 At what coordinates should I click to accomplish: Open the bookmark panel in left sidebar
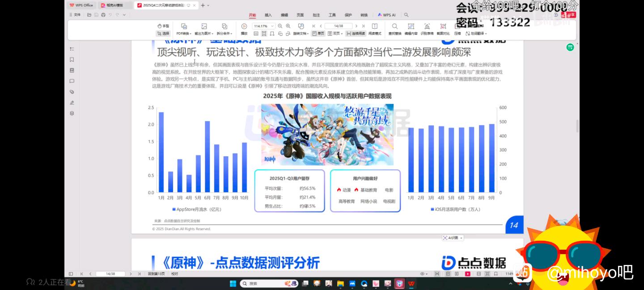tap(72, 60)
